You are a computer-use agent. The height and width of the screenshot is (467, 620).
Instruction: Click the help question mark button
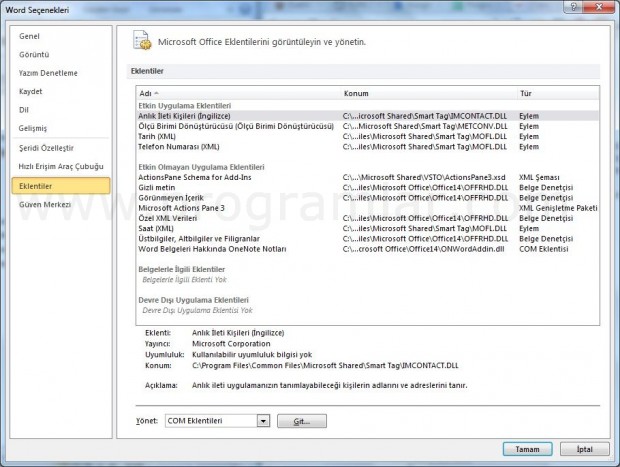click(x=574, y=7)
